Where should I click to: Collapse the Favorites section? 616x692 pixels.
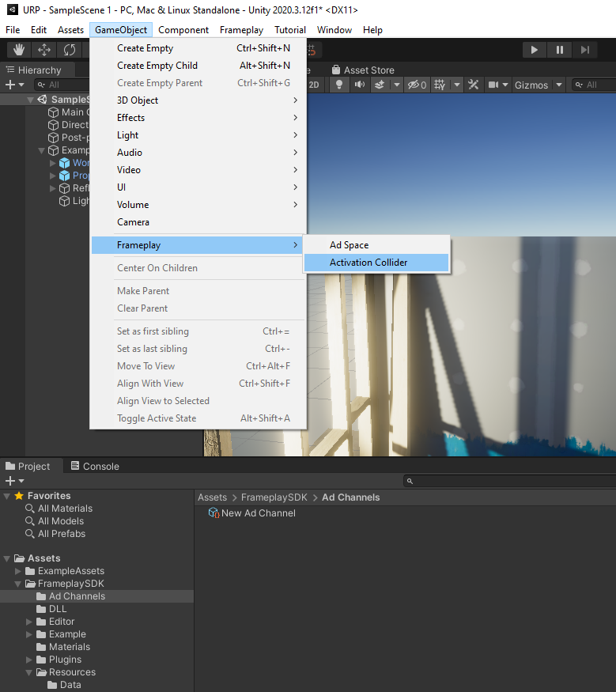point(6,496)
